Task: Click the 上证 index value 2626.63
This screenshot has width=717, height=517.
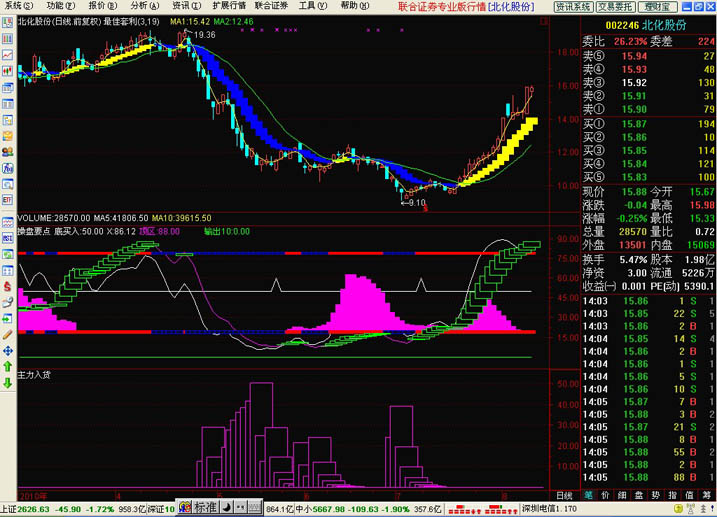Action: pyautogui.click(x=33, y=509)
